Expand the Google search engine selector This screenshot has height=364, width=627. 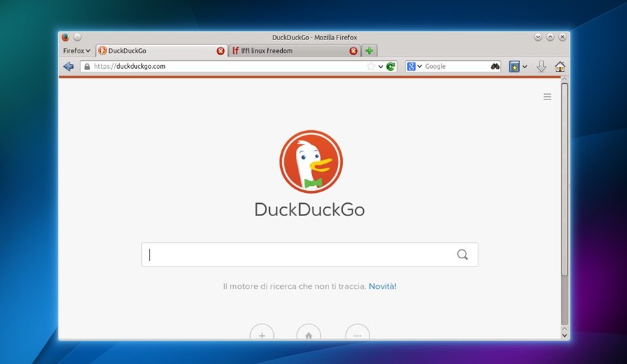pos(414,66)
